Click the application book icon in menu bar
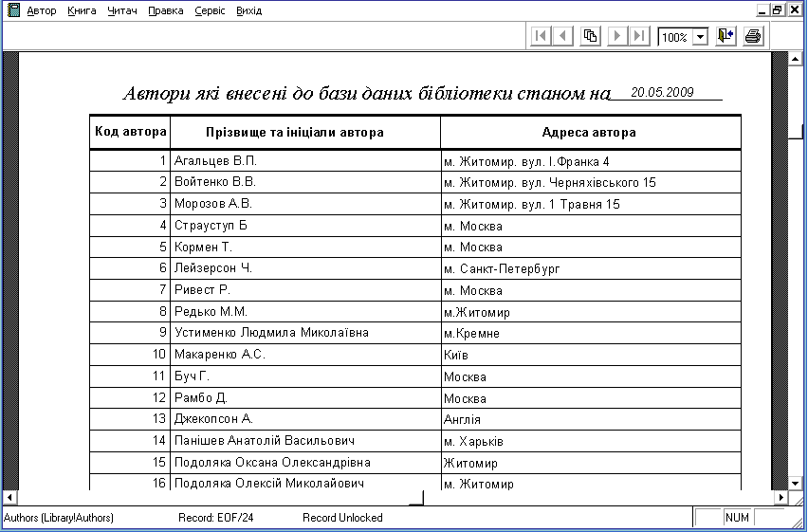The image size is (808, 532). (13, 9)
